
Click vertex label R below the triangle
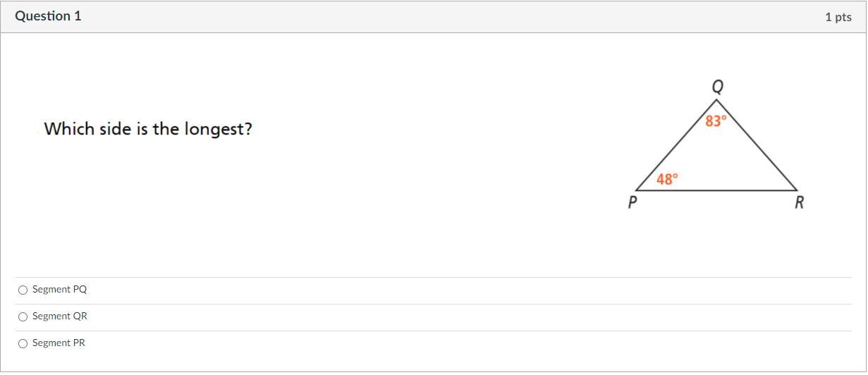click(799, 203)
